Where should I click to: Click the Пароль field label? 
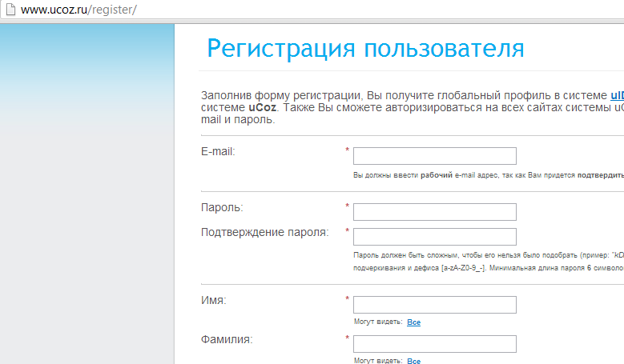pos(222,208)
